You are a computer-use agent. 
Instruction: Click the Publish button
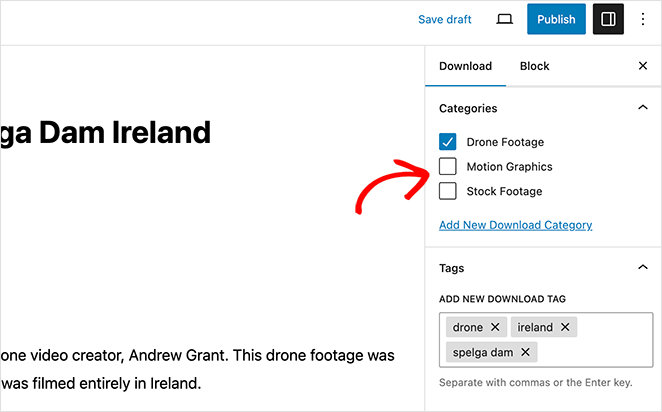(x=556, y=19)
